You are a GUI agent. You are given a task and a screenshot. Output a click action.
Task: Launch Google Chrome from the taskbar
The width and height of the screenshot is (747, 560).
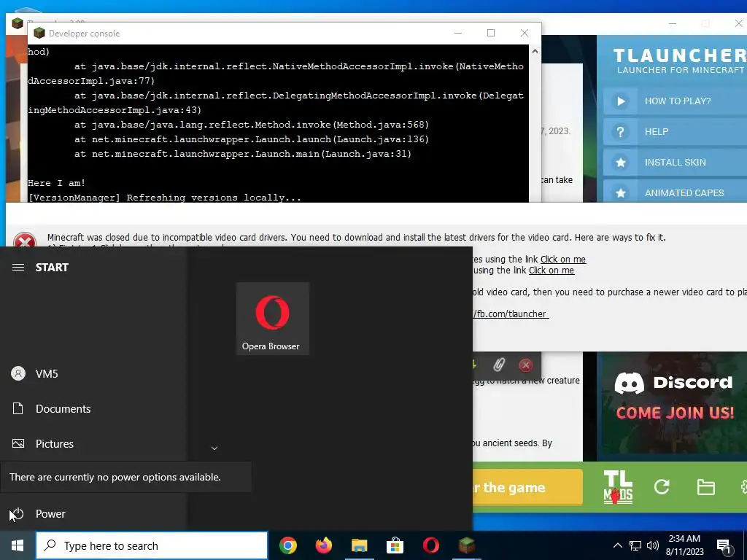(287, 545)
